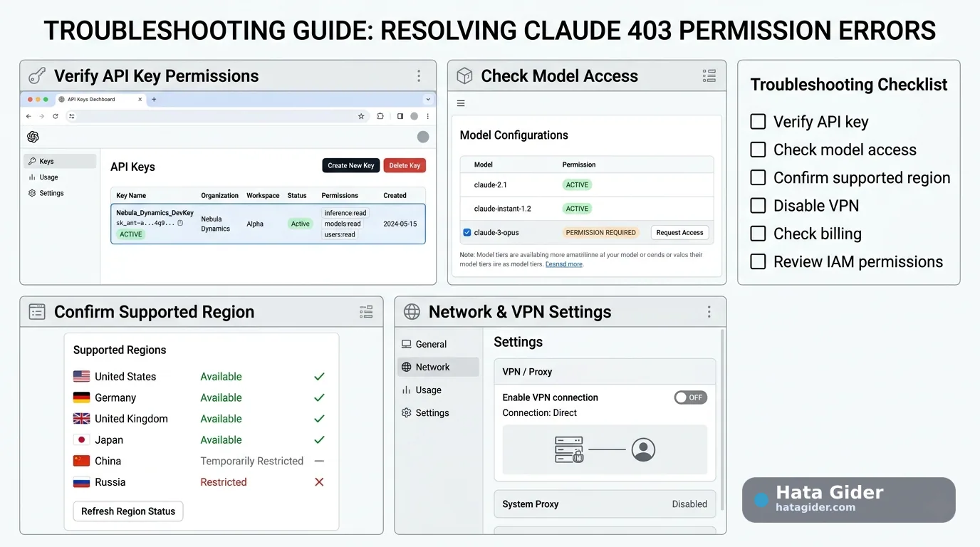Click the key icon beside Verify API Key Permissions
980x547 pixels.
pyautogui.click(x=37, y=76)
